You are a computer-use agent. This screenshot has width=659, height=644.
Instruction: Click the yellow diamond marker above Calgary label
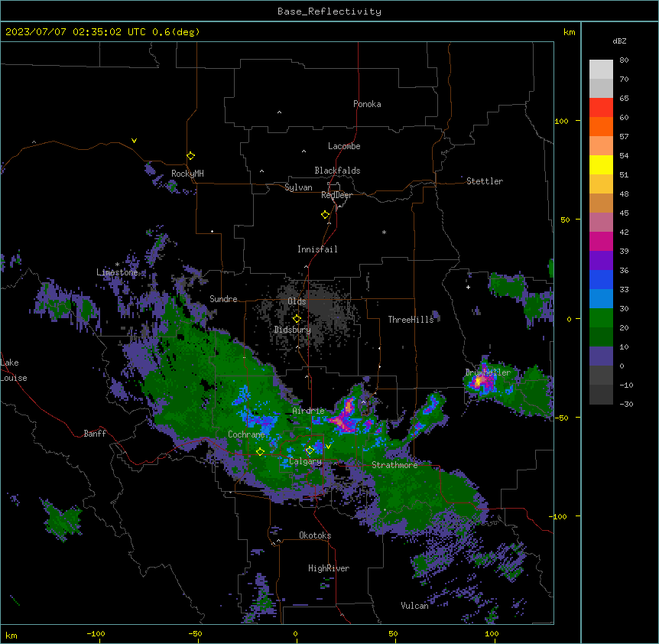click(310, 450)
